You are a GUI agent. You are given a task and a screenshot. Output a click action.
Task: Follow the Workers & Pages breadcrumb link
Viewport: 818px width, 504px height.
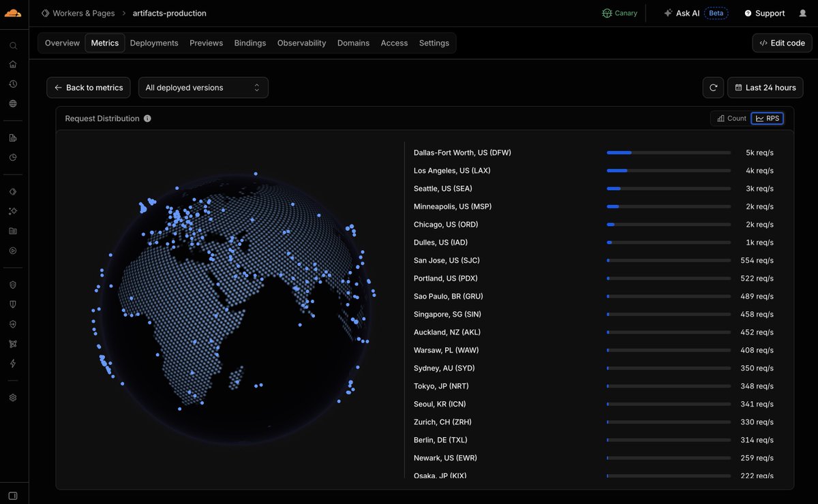[78, 13]
